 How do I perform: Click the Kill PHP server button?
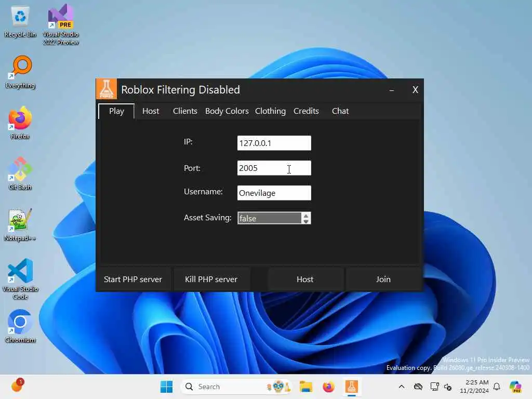[x=211, y=279]
